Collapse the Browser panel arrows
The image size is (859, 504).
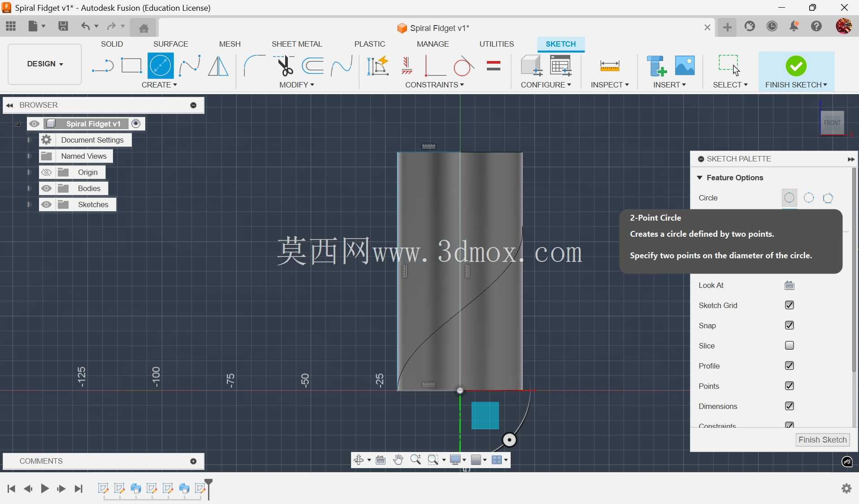point(9,105)
